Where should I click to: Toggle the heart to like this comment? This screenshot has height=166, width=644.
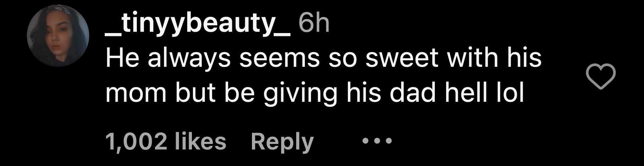click(601, 77)
